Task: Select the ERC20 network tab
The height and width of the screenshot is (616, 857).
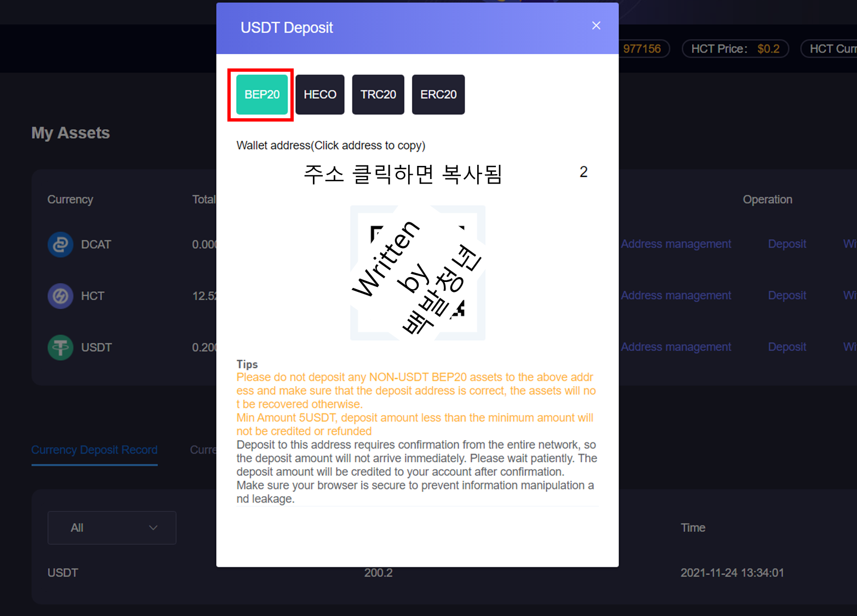Action: click(438, 95)
